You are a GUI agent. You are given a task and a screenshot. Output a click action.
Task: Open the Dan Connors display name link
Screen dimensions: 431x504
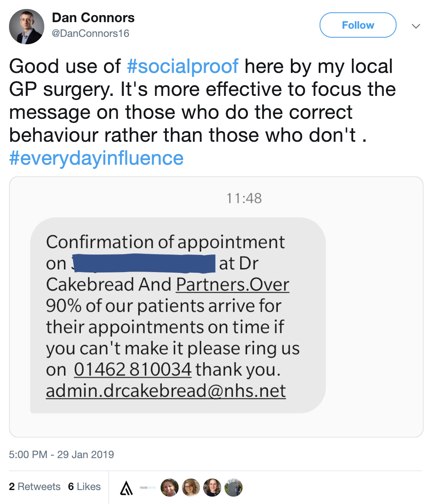pos(93,18)
